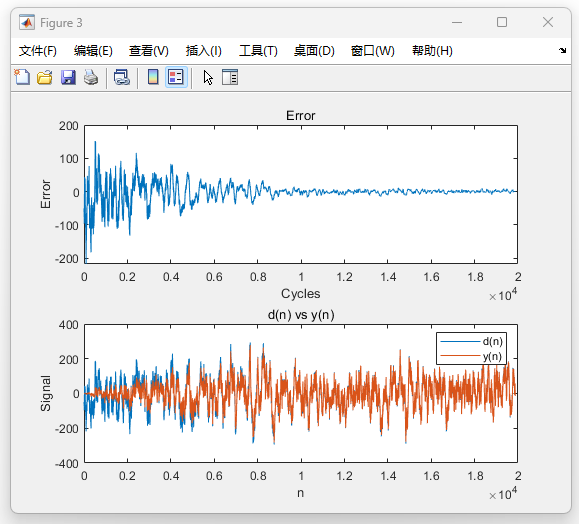Click the Link Plot toolbar icon
Screen dimensions: 579x524
pos(122,78)
